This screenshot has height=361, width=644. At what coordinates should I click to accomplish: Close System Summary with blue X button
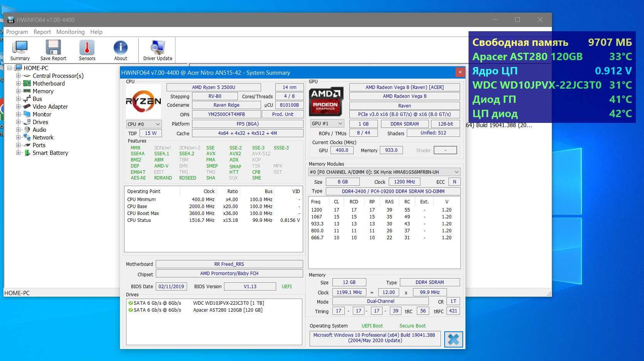(453, 339)
